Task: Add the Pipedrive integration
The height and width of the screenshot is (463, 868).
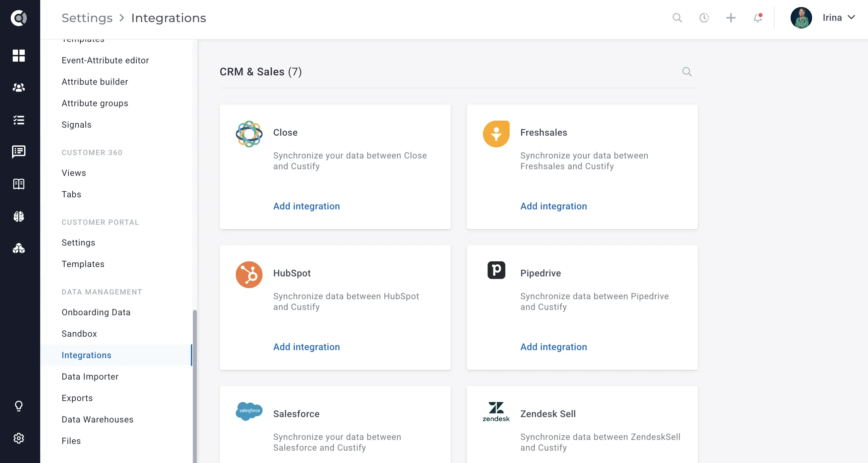Action: pos(553,347)
